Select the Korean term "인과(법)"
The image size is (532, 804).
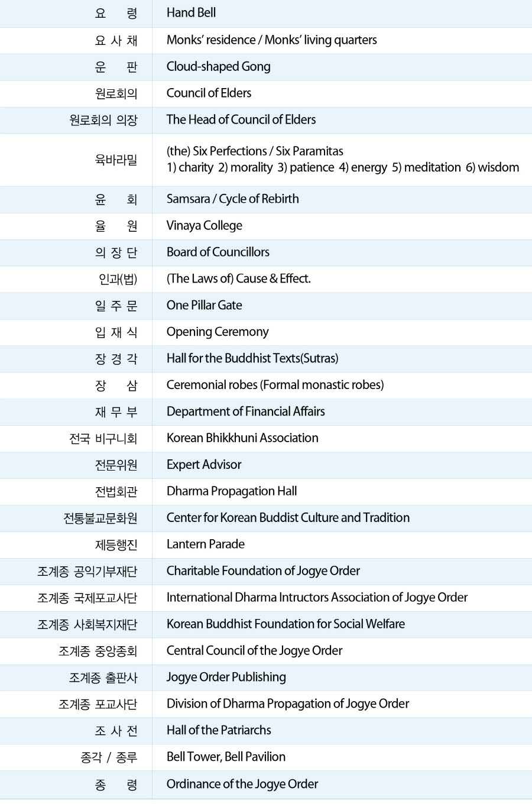pos(118,279)
